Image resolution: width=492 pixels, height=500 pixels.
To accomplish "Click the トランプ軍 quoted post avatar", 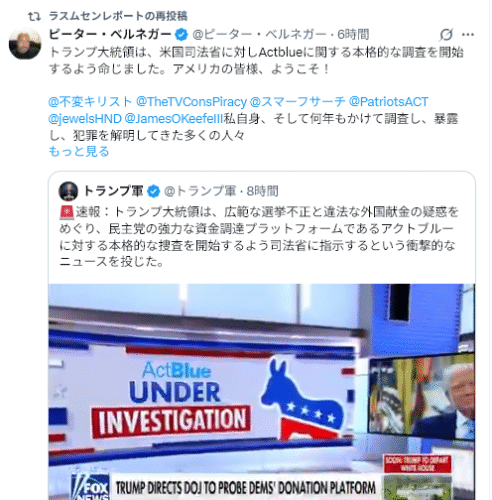I will click(x=68, y=191).
